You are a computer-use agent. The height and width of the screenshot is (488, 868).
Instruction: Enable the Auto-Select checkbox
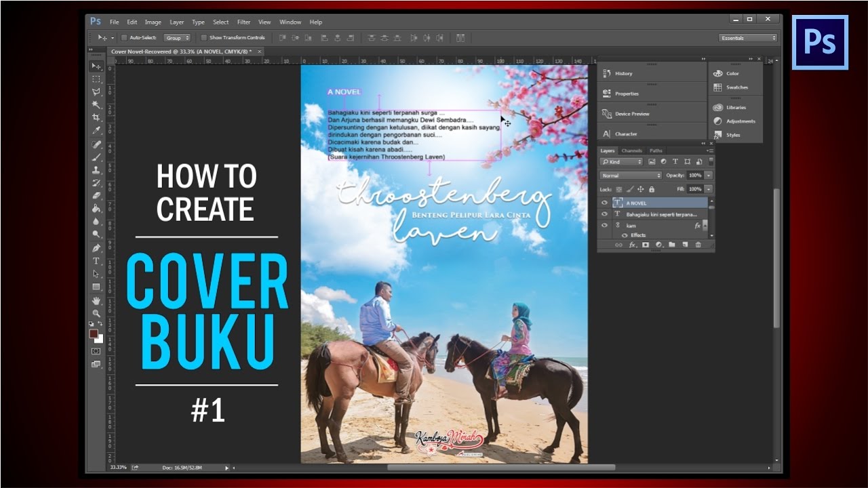[124, 38]
